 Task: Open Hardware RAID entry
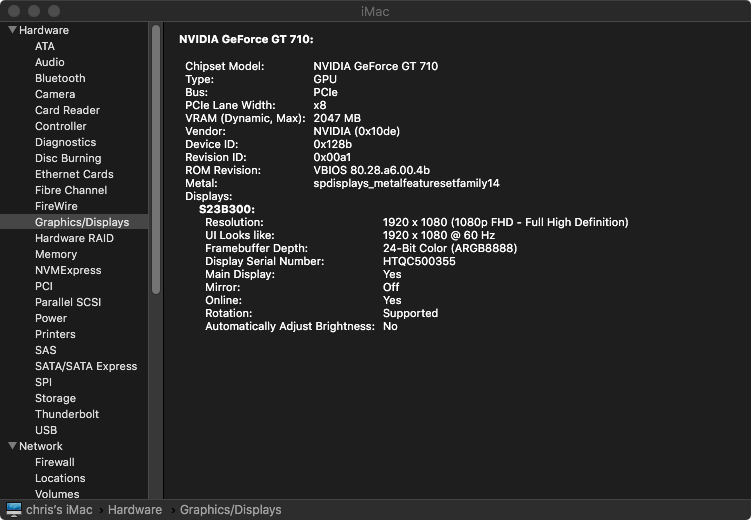point(74,238)
